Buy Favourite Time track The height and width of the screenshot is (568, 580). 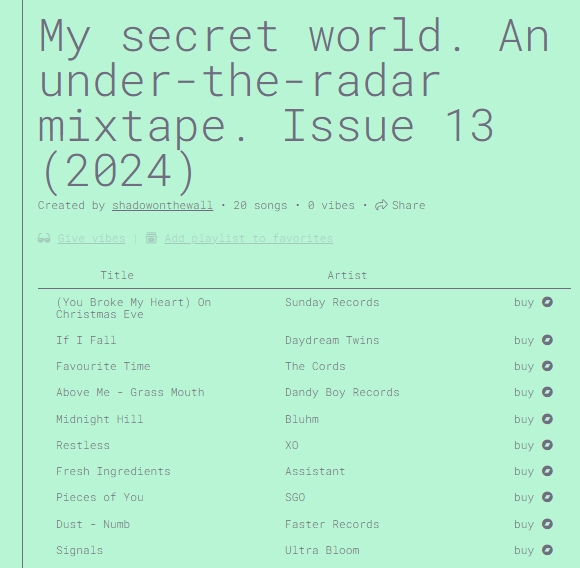tap(524, 366)
